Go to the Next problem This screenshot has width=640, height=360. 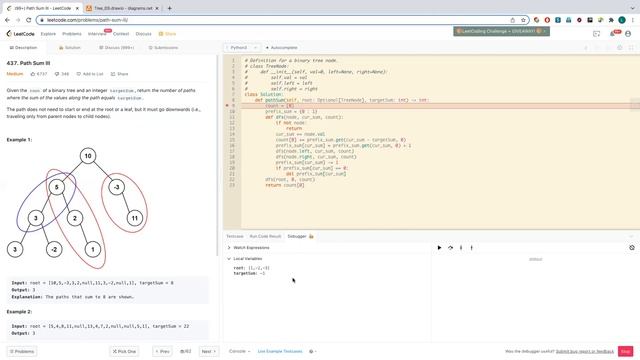[x=209, y=351]
